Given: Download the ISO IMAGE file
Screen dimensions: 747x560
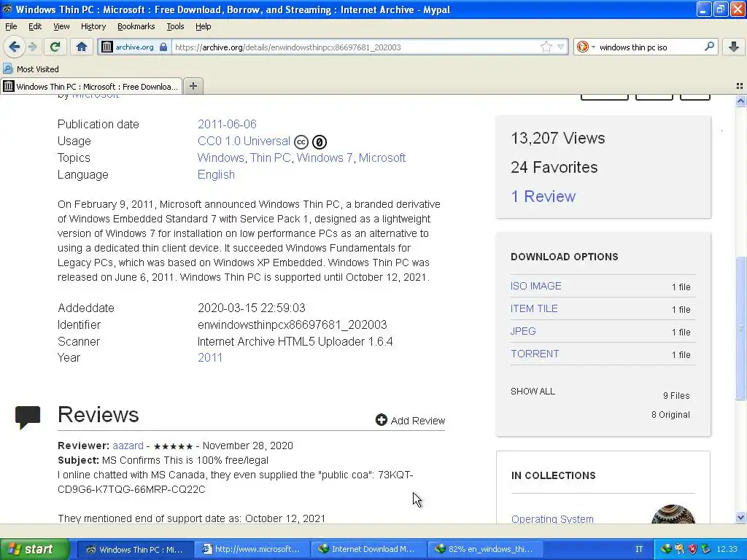Looking at the screenshot, I should [x=536, y=286].
